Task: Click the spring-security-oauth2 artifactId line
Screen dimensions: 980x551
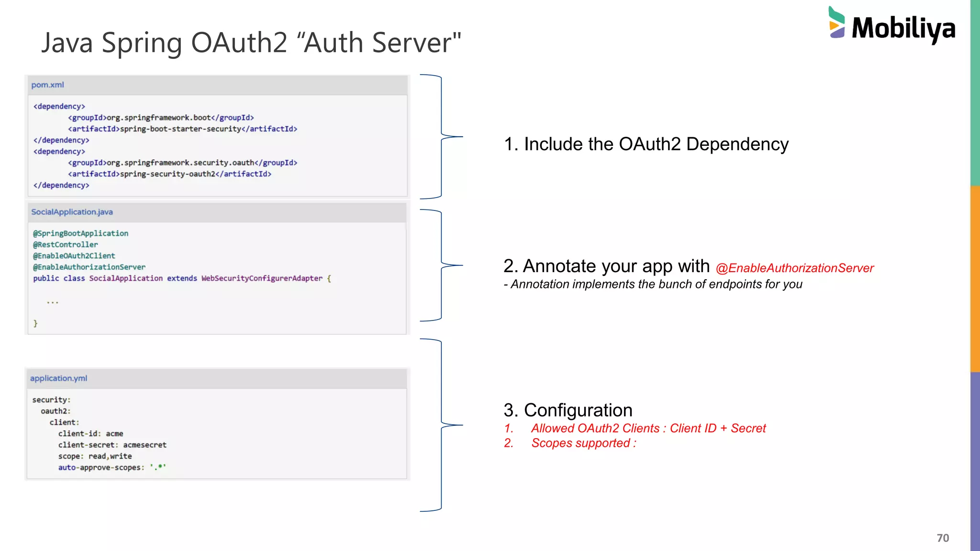Action: 169,174
